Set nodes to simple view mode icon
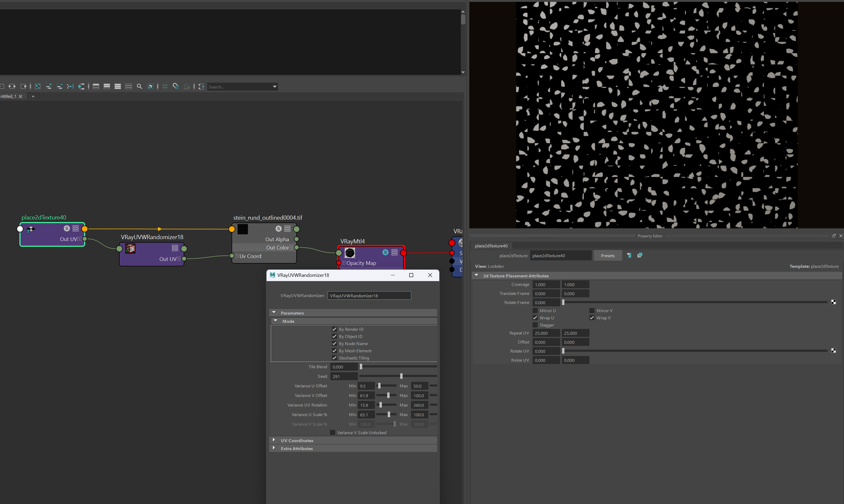Screen dimensions: 844x504 click(x=96, y=87)
